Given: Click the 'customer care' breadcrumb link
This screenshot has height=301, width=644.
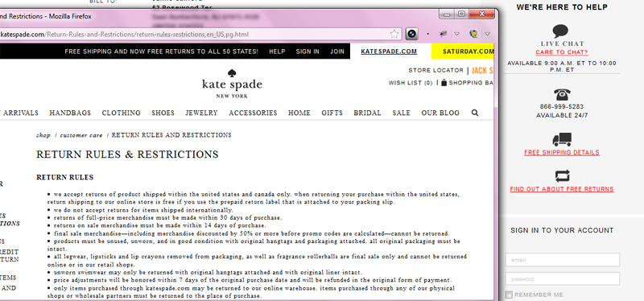Looking at the screenshot, I should click(81, 135).
